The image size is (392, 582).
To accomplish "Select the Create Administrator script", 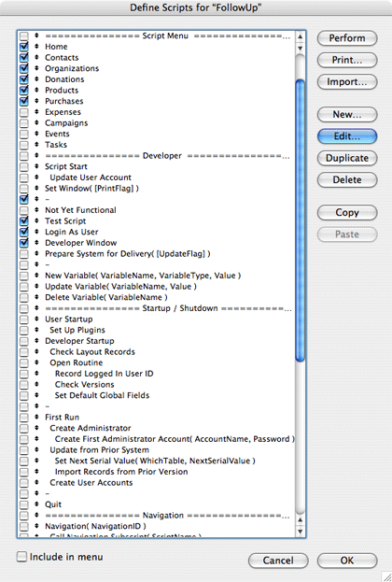I will coord(156,428).
